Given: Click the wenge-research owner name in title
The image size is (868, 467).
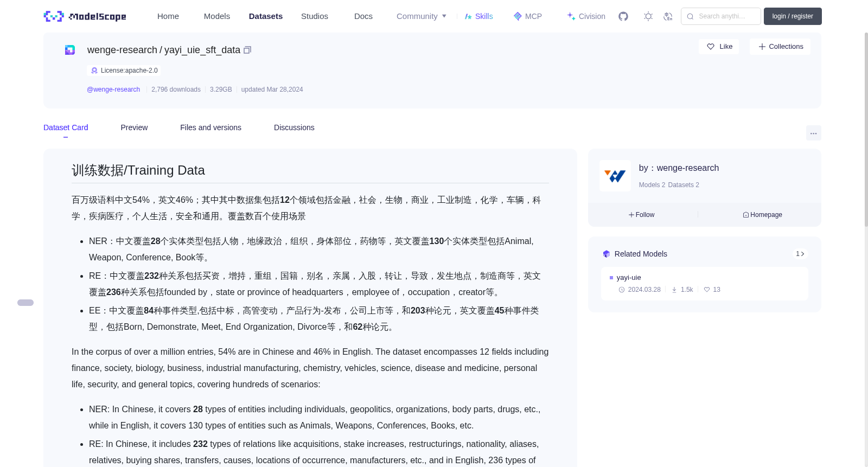Looking at the screenshot, I should point(122,50).
